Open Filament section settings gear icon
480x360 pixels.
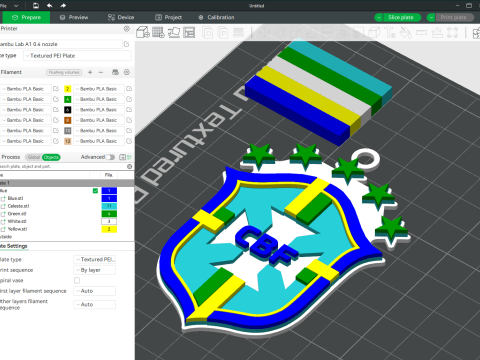[x=127, y=72]
